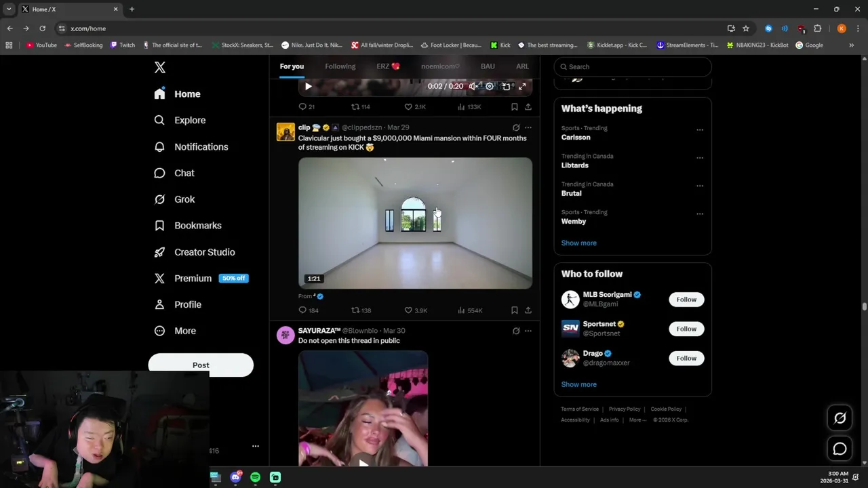Viewport: 868px width, 488px height.
Task: Switch to ARL tab
Action: point(522,66)
